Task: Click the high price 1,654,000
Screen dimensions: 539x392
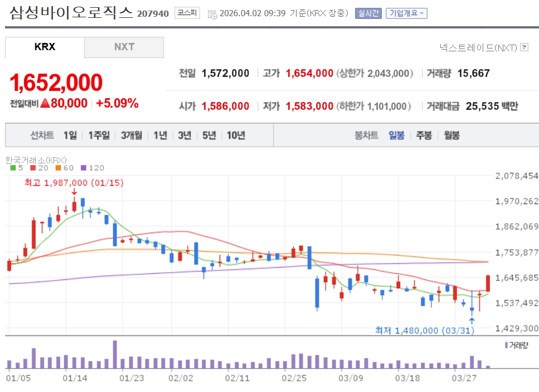Action: 310,73
